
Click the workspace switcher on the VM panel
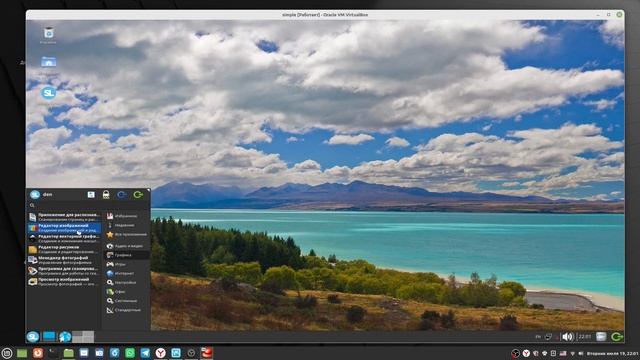(x=83, y=337)
